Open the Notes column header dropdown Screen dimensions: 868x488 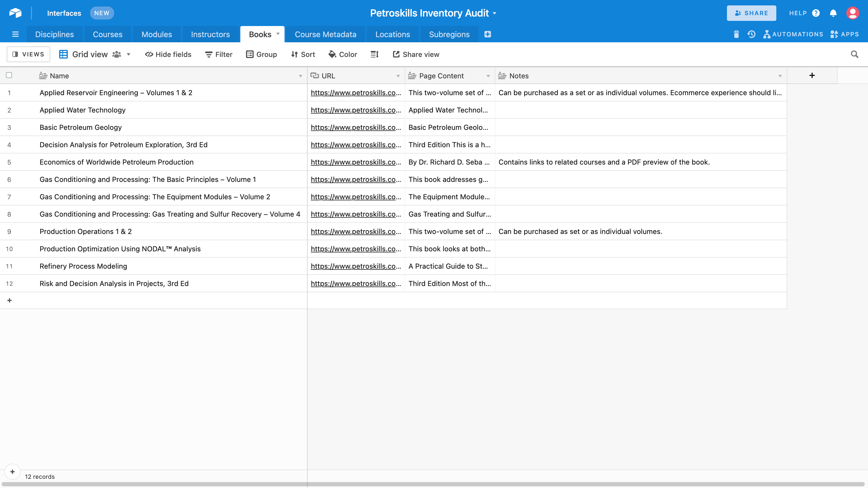(x=780, y=76)
